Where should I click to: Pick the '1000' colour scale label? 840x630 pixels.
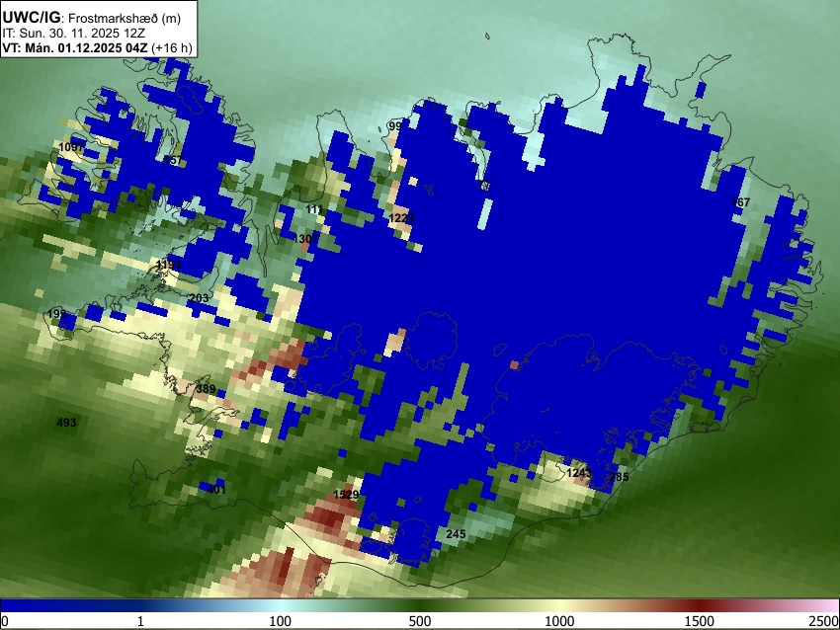coord(559,621)
